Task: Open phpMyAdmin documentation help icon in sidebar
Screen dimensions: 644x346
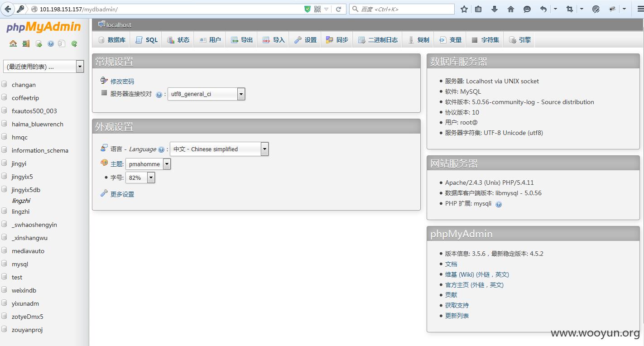Action: coord(51,44)
